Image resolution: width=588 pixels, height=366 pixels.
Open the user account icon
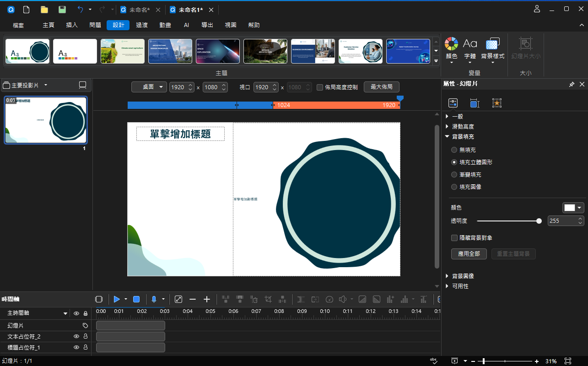537,9
